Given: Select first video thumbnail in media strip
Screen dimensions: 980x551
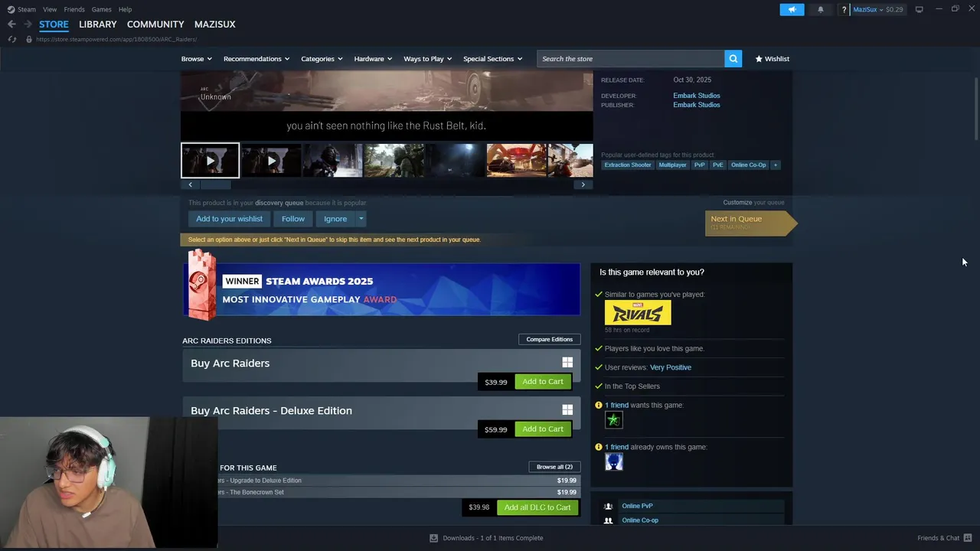Looking at the screenshot, I should pos(210,161).
